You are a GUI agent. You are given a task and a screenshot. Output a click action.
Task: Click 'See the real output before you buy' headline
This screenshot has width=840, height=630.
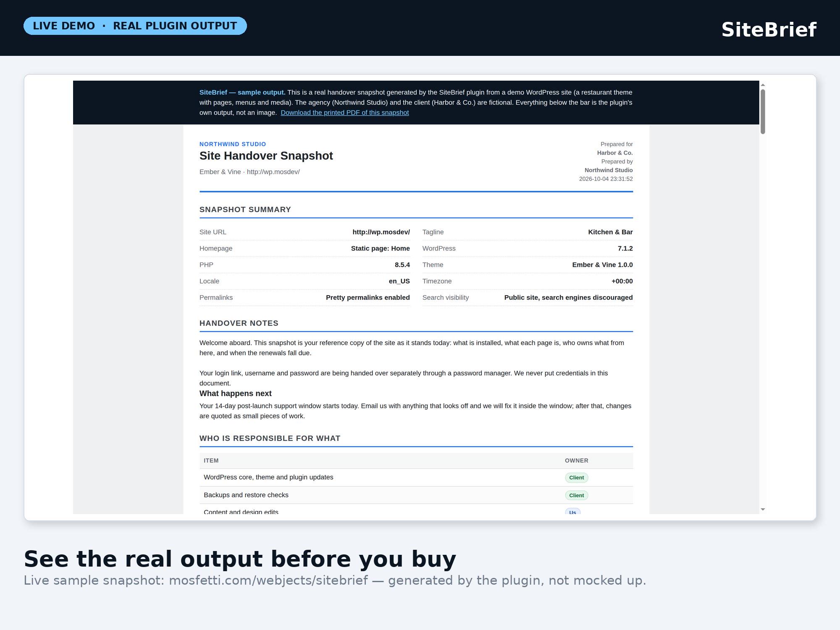point(240,559)
